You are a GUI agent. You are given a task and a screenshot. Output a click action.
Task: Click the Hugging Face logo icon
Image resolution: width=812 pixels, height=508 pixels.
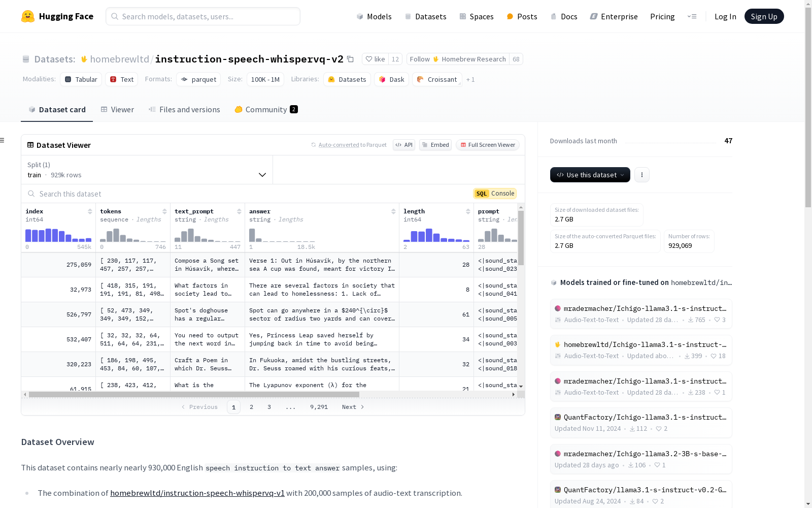28,16
